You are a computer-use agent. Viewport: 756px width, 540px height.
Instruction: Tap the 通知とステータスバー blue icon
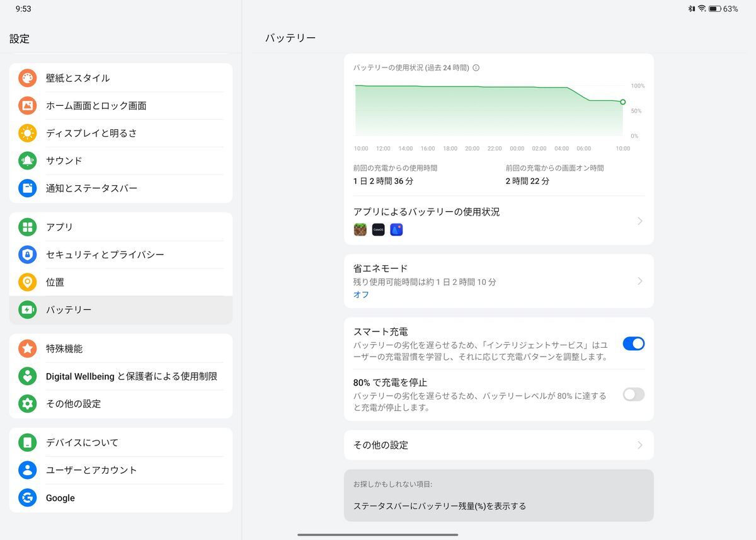pos(28,188)
